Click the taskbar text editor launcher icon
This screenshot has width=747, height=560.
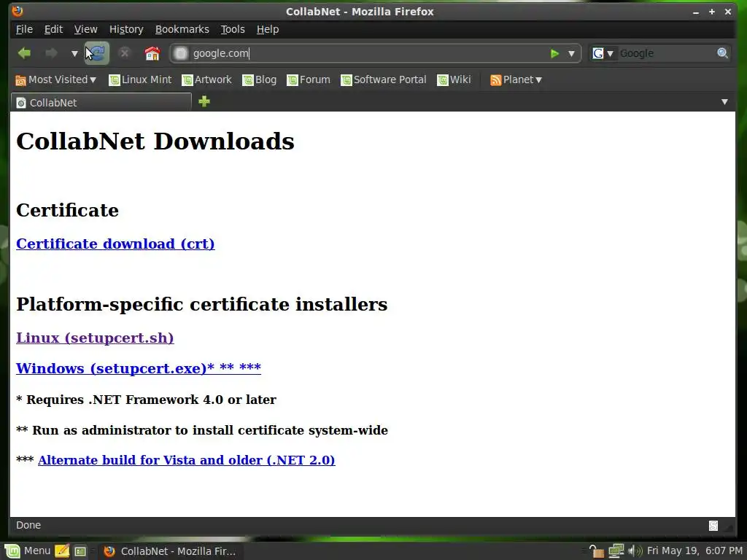click(x=62, y=551)
